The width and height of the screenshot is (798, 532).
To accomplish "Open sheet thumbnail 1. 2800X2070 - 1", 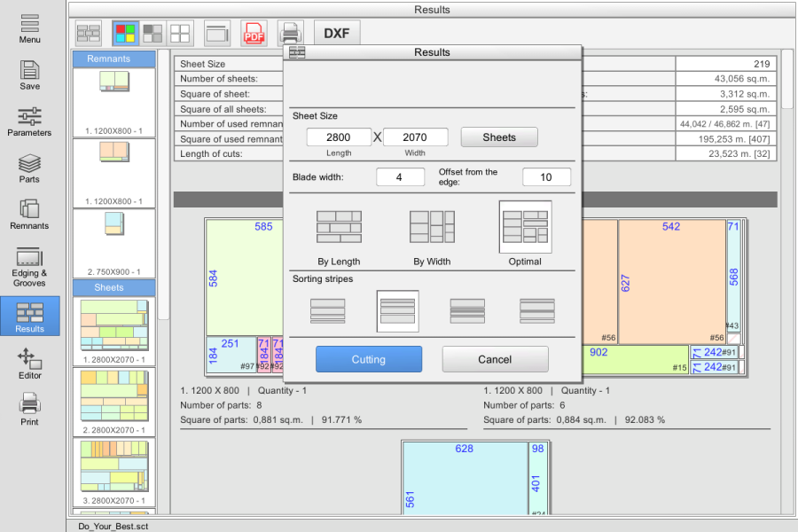I will pos(114,332).
